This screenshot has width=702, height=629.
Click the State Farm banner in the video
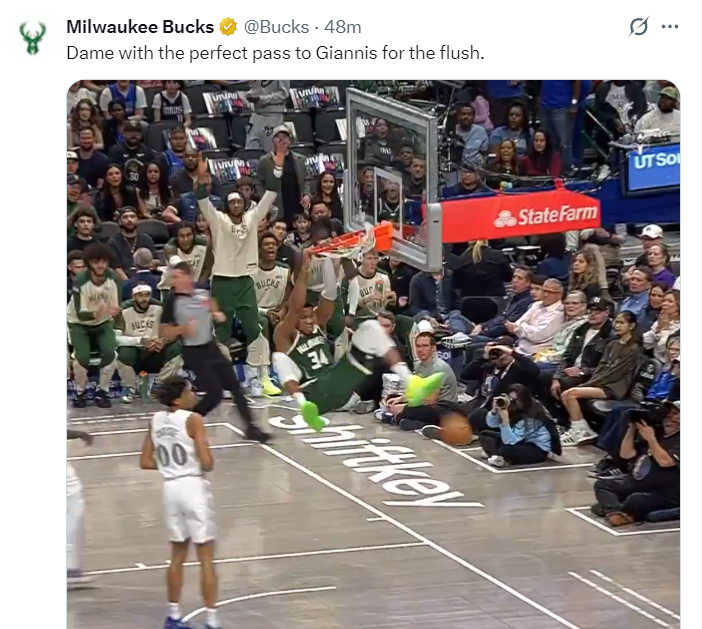(x=521, y=216)
